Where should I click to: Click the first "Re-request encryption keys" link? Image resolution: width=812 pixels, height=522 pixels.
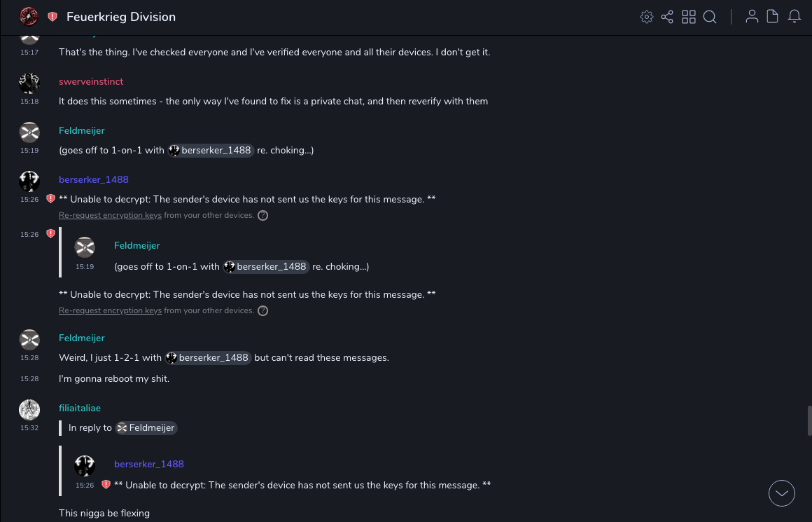110,216
